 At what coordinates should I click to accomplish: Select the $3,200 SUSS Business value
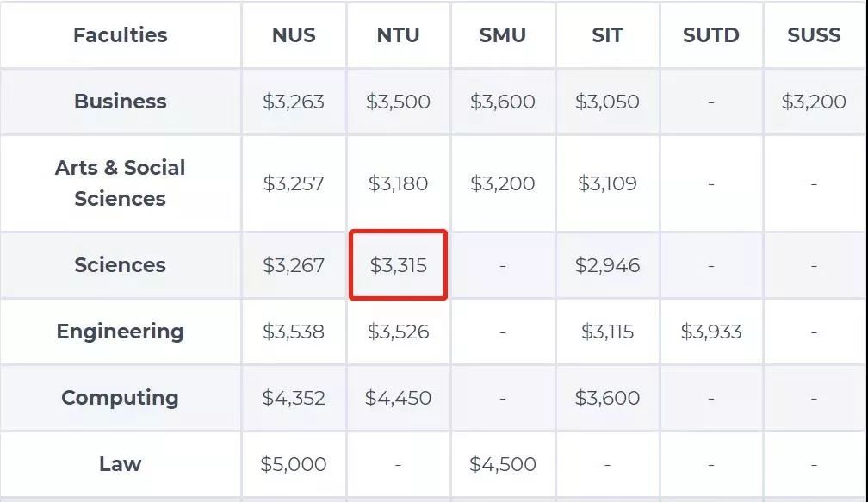tap(814, 102)
